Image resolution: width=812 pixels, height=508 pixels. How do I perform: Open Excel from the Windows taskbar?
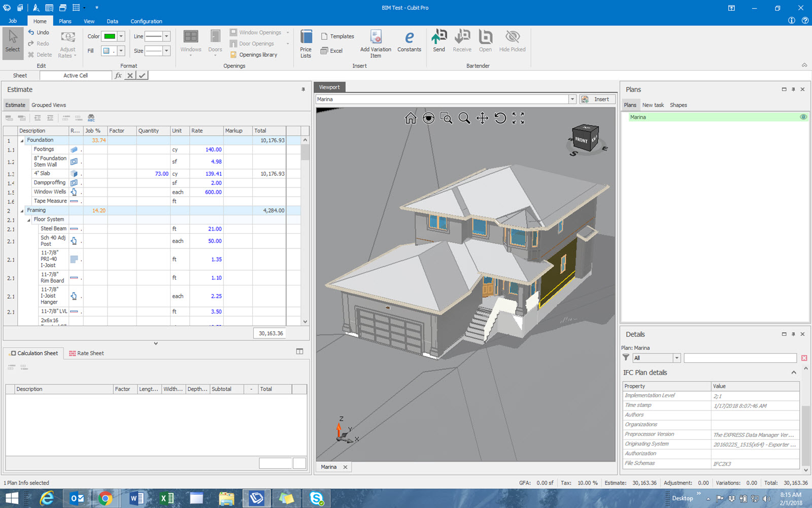[x=166, y=498]
